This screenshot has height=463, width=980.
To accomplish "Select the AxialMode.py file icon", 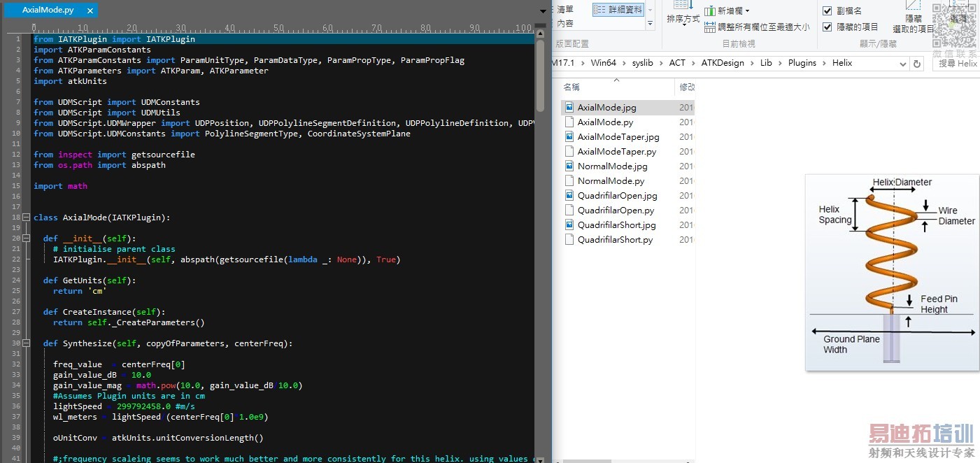I will (569, 122).
